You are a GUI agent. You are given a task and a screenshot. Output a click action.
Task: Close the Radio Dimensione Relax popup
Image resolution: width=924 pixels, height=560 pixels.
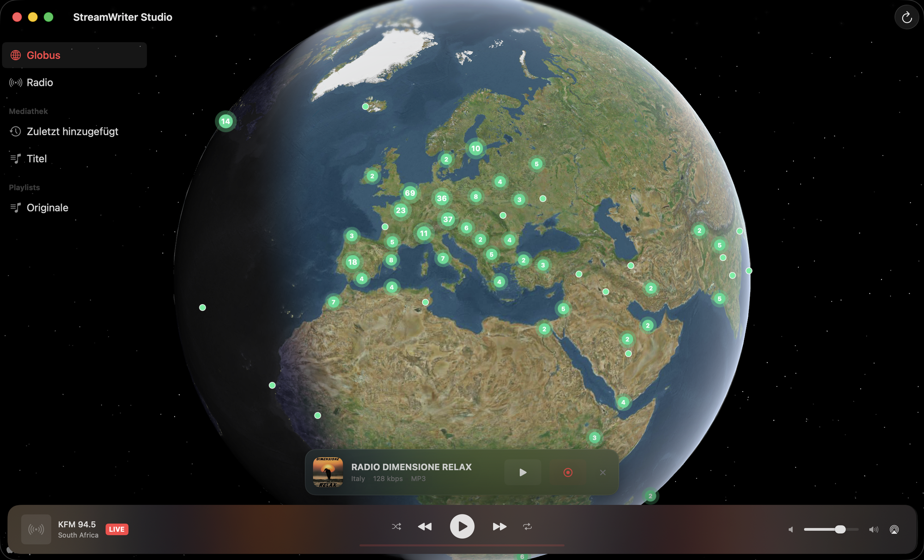[602, 472]
